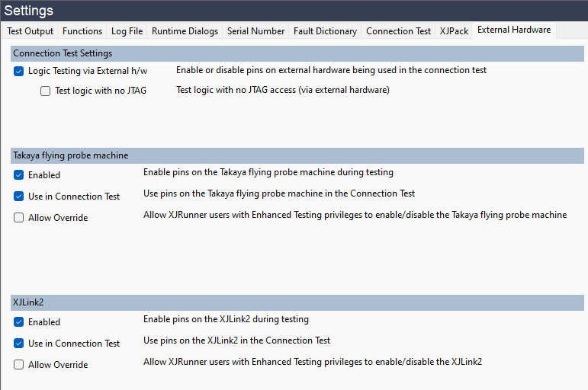Switch to the Test Output tab
The height and width of the screenshot is (390, 588).
[31, 31]
